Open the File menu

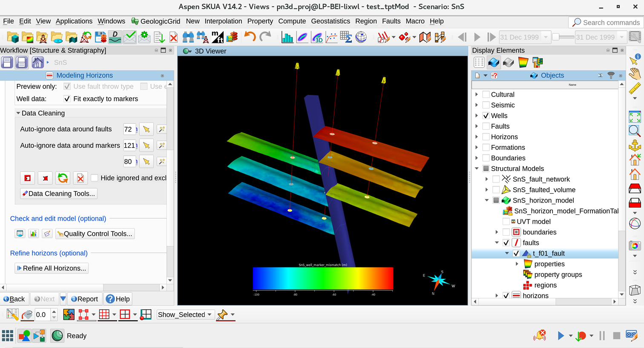[9, 21]
